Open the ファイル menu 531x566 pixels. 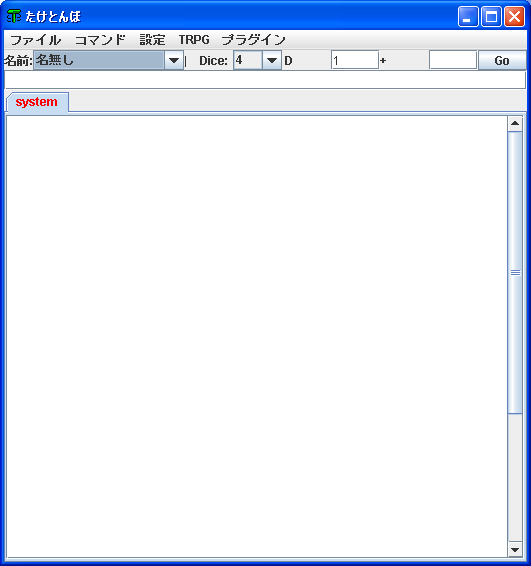(35, 40)
